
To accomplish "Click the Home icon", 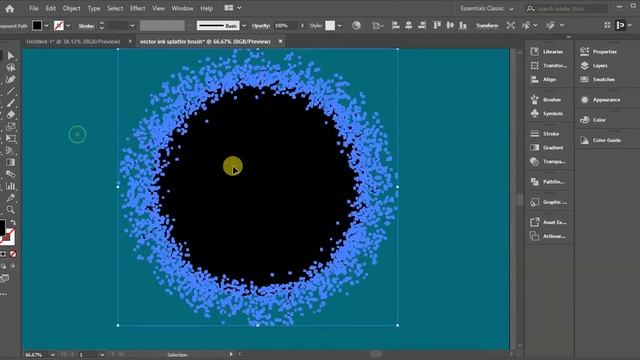I will click(x=10, y=8).
